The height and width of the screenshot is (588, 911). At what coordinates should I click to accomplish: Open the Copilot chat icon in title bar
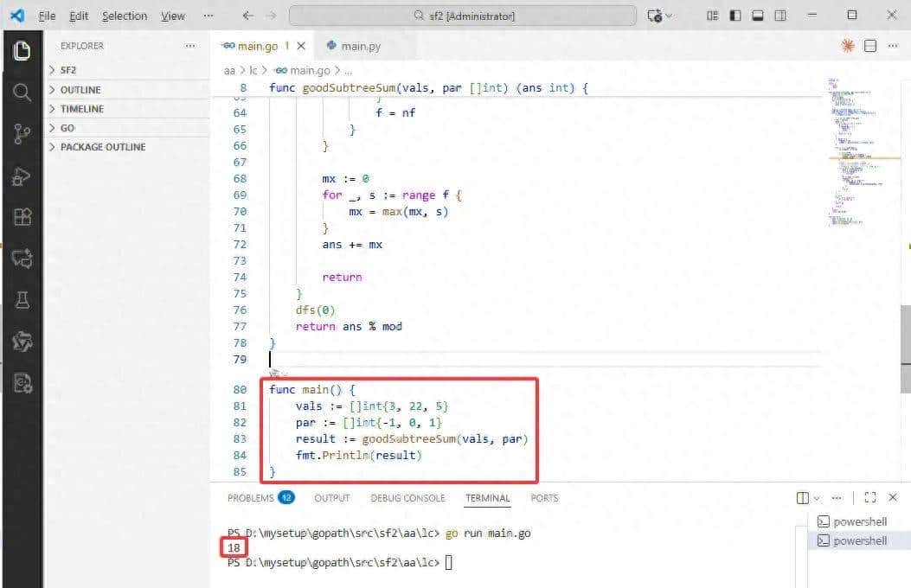pos(656,16)
